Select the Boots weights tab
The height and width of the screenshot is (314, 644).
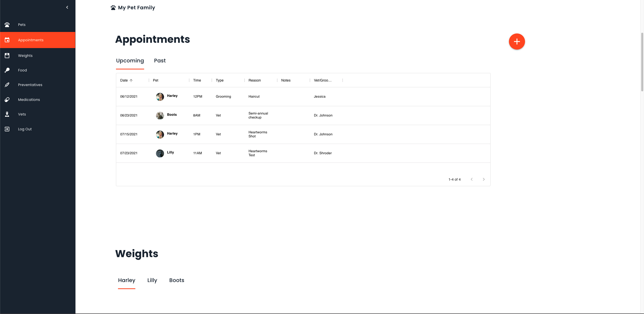(177, 280)
